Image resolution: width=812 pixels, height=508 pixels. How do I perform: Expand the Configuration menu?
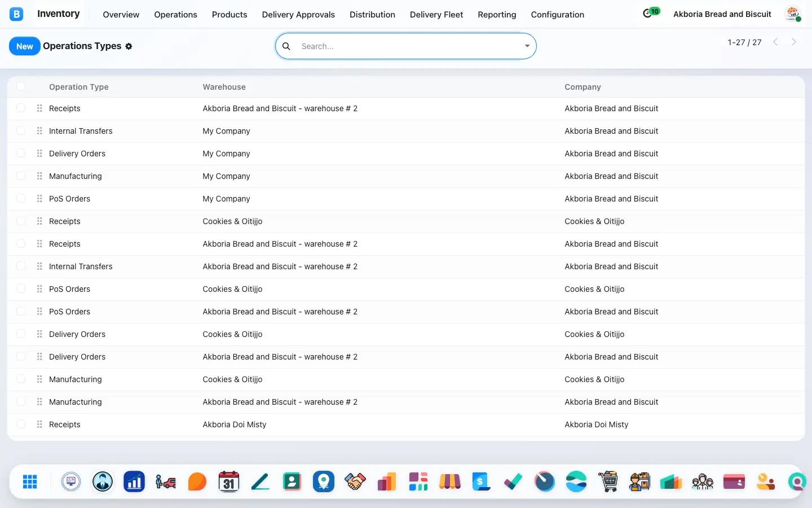[x=558, y=15]
